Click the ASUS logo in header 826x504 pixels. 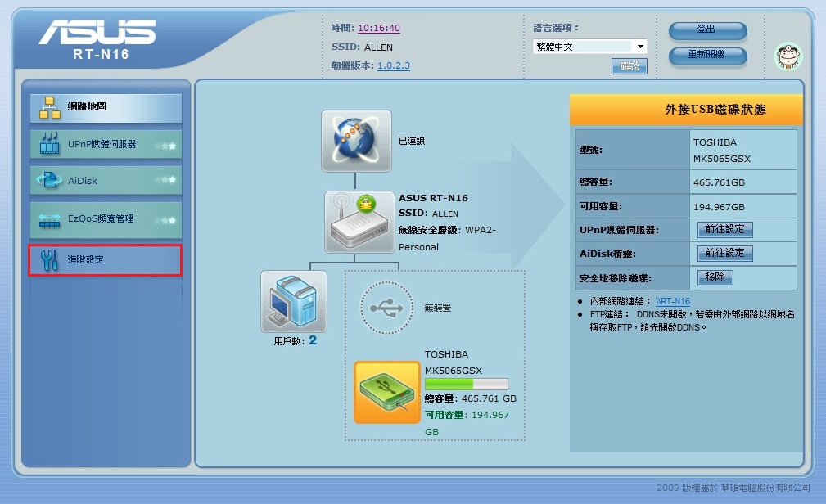pos(97,32)
